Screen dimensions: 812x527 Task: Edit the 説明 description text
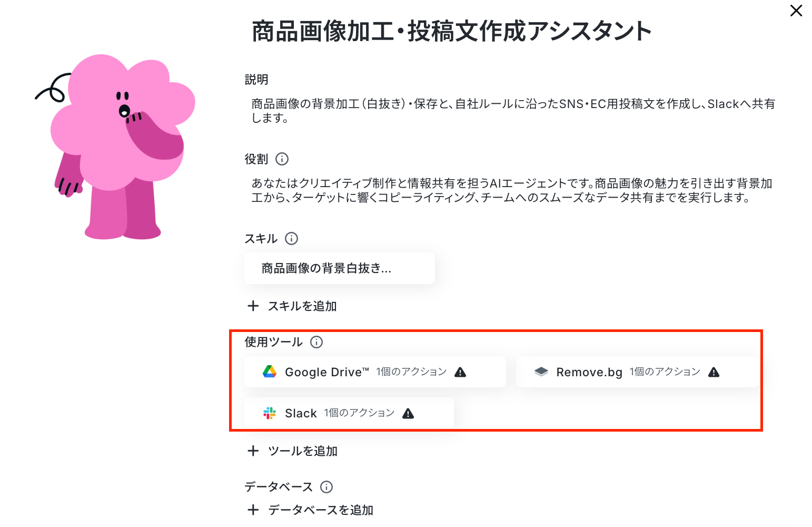pos(513,111)
